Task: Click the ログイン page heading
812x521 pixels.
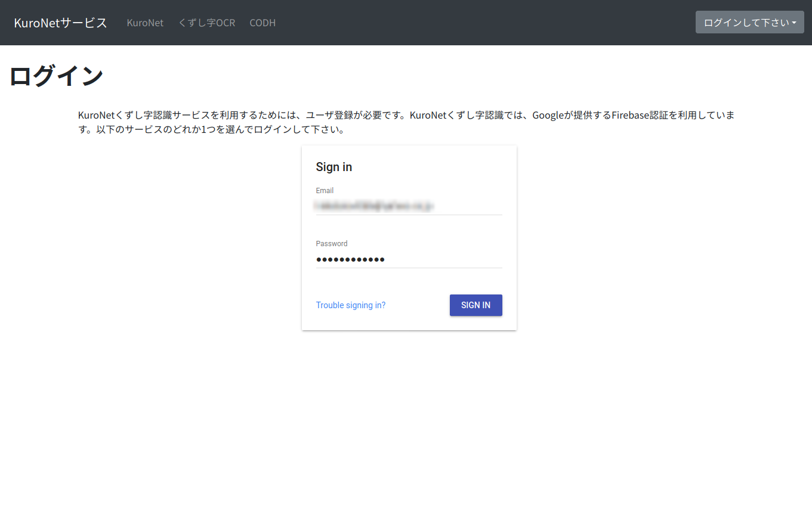Action: pyautogui.click(x=57, y=75)
